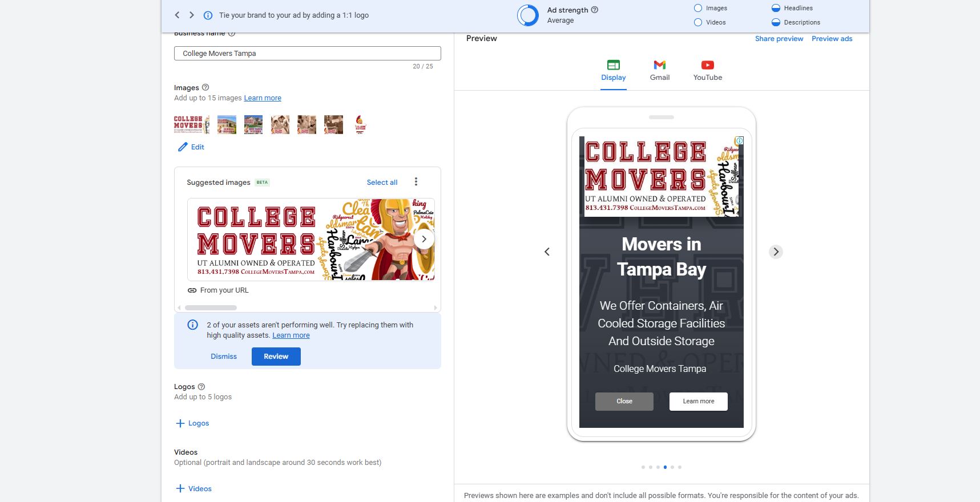Click the info icon beside logo tip
Screen dimensions: 980x502
208,15
